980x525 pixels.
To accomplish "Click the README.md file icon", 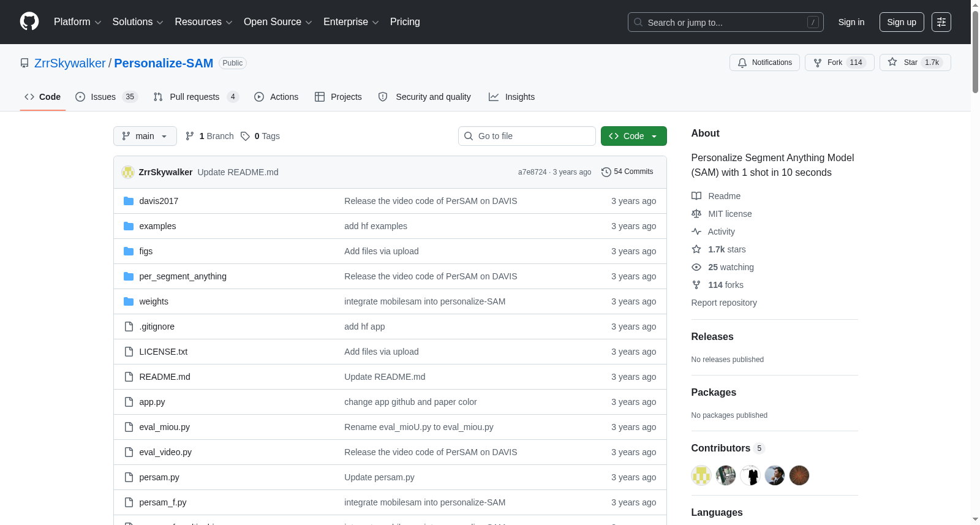I will tap(129, 377).
